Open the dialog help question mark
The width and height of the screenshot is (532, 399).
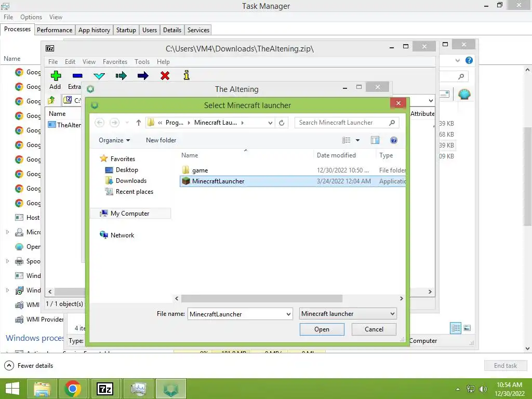(394, 140)
